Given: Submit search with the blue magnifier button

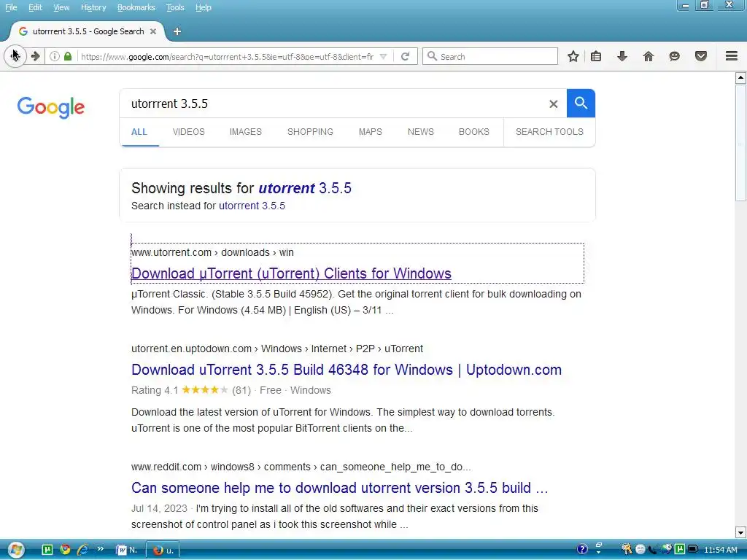Looking at the screenshot, I should tap(581, 103).
